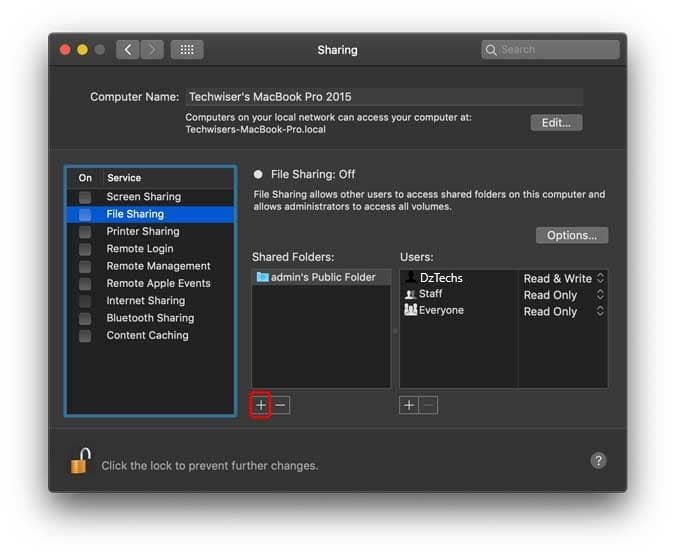675x556 pixels.
Task: Open Everyone Read Only permission popup
Action: (564, 312)
